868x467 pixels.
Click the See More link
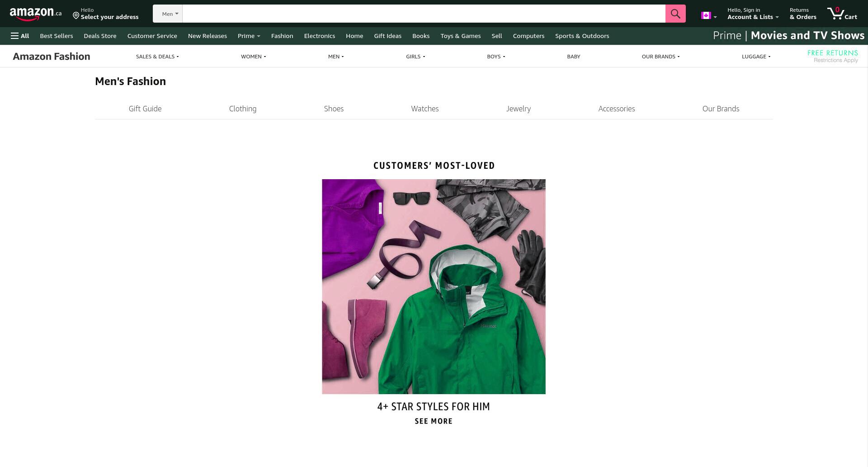(434, 421)
